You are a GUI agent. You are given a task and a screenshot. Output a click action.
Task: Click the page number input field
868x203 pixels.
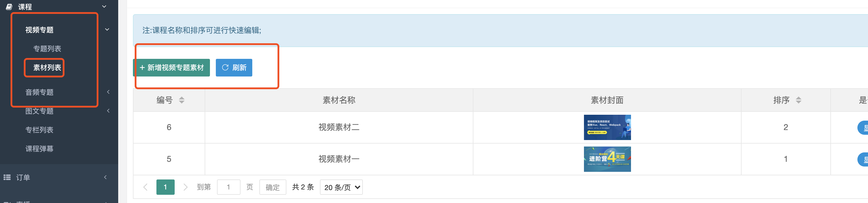click(228, 187)
